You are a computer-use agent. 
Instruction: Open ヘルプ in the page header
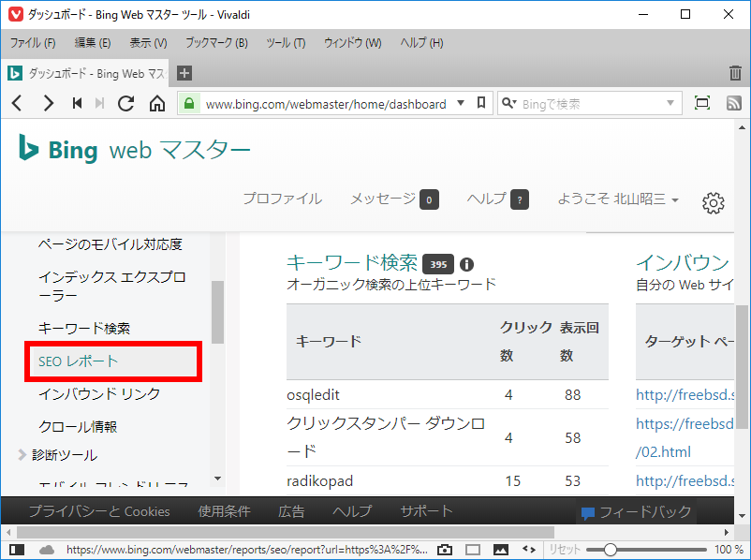[497, 199]
